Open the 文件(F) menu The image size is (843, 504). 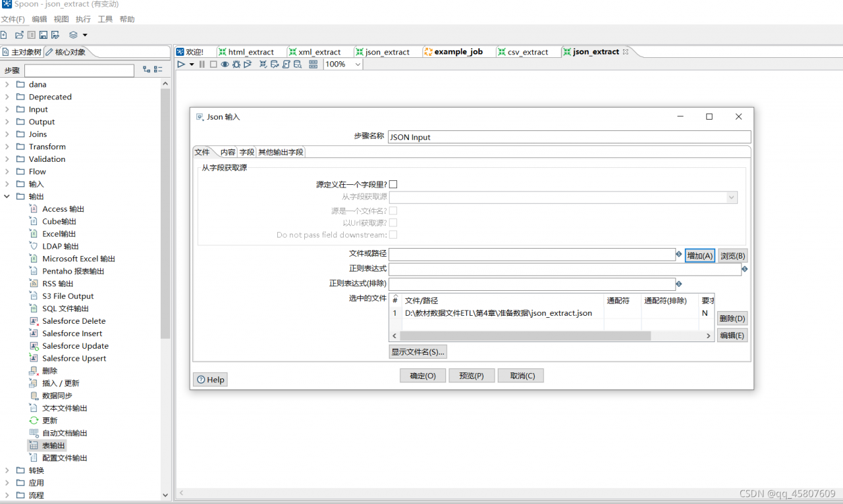(13, 19)
